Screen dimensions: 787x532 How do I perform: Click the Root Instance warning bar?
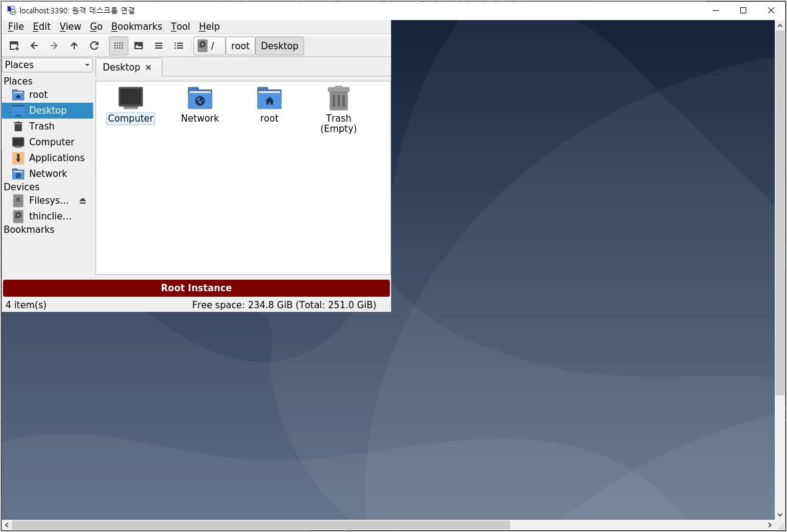(x=196, y=288)
